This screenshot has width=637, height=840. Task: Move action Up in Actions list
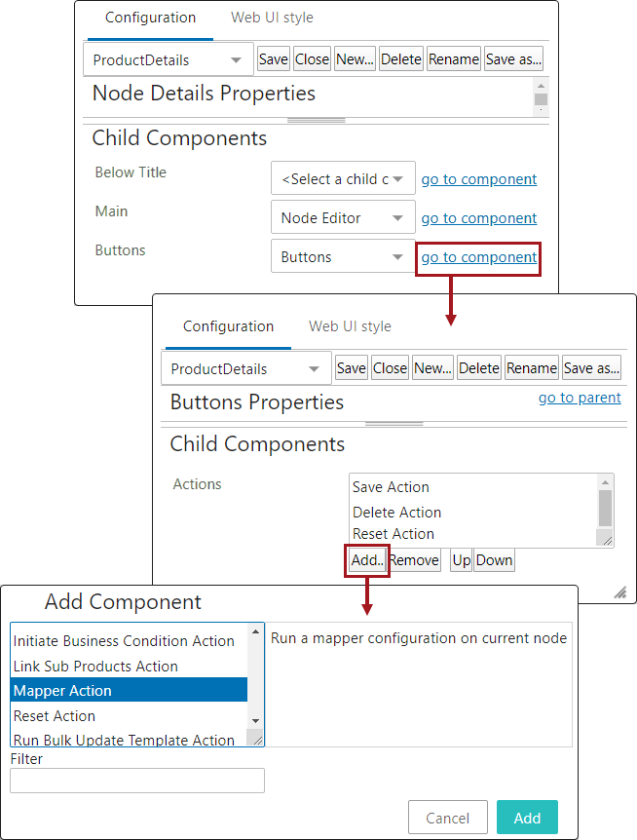462,560
